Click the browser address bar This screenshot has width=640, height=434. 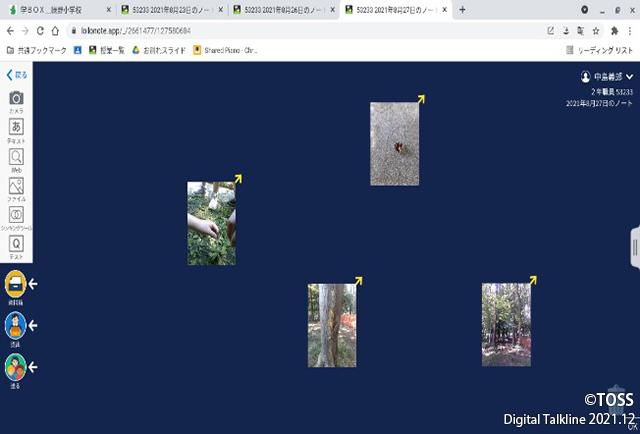point(300,31)
